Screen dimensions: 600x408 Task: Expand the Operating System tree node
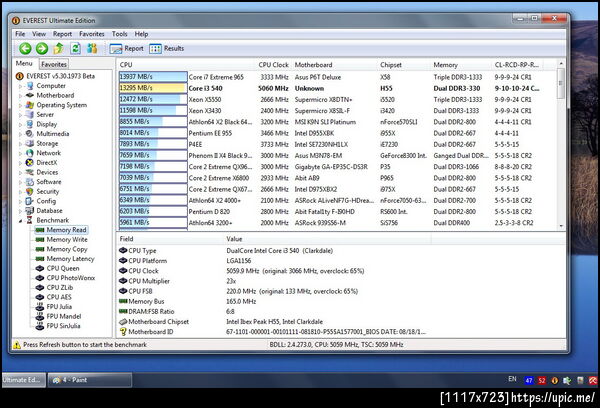pos(21,105)
